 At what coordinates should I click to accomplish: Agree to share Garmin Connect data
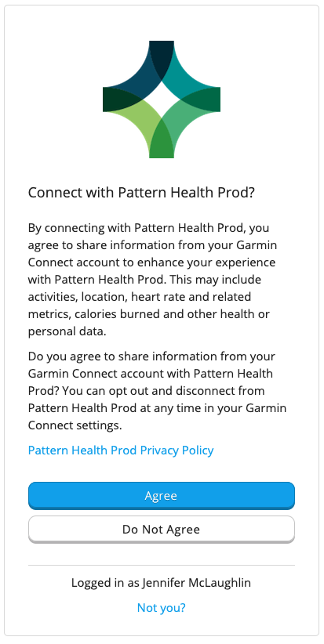point(162,496)
